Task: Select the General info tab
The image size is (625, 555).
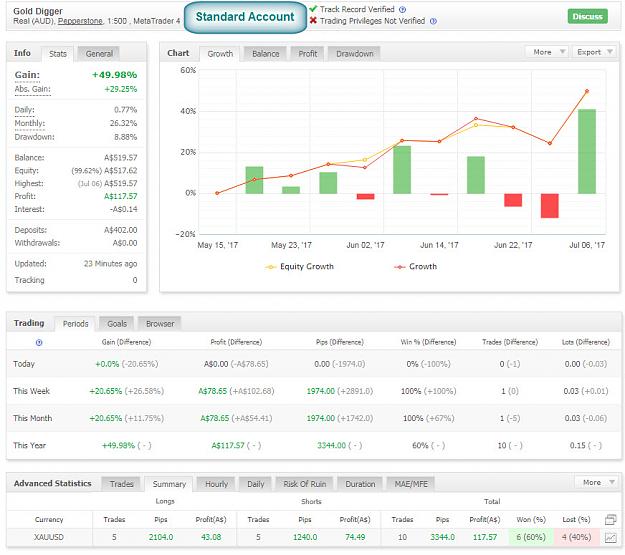Action: (x=99, y=54)
